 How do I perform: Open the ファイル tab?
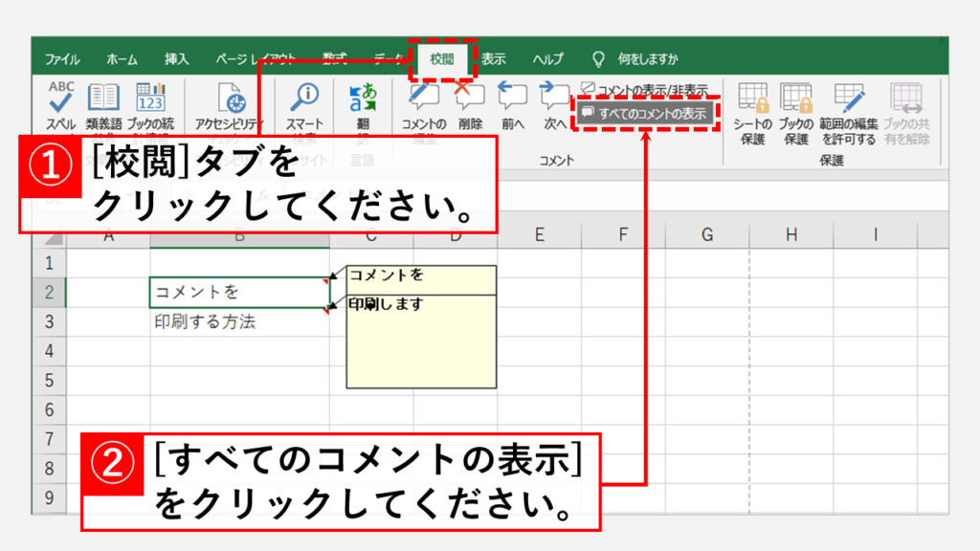[x=62, y=59]
